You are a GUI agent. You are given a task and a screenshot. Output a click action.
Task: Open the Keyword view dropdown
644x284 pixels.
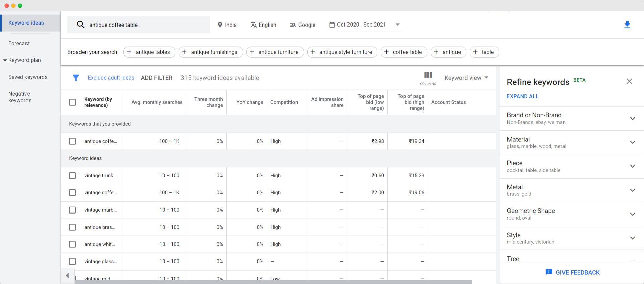click(466, 78)
